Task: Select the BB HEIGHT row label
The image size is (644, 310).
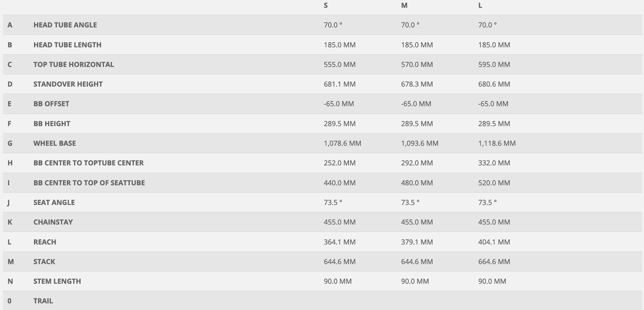Action: coord(52,124)
